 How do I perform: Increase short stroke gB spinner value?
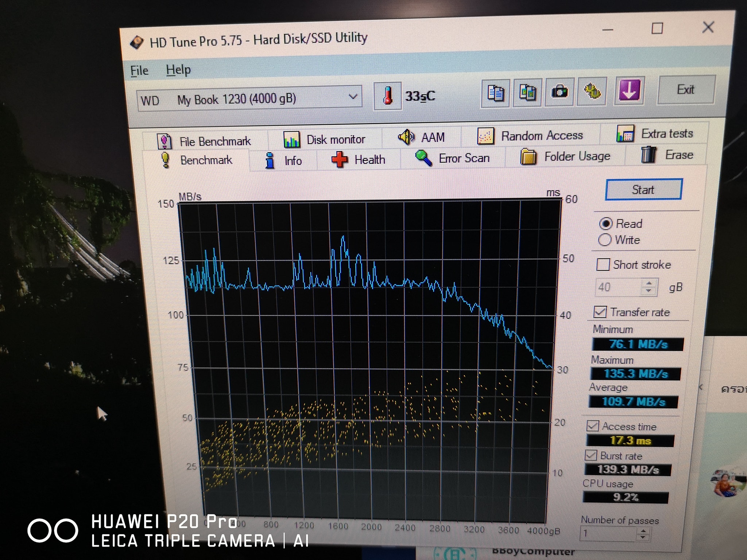click(649, 283)
